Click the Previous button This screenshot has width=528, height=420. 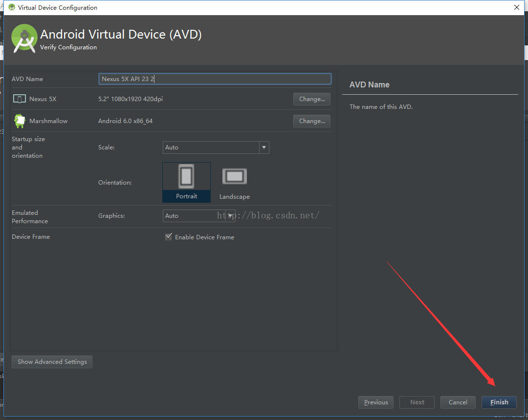click(x=376, y=402)
